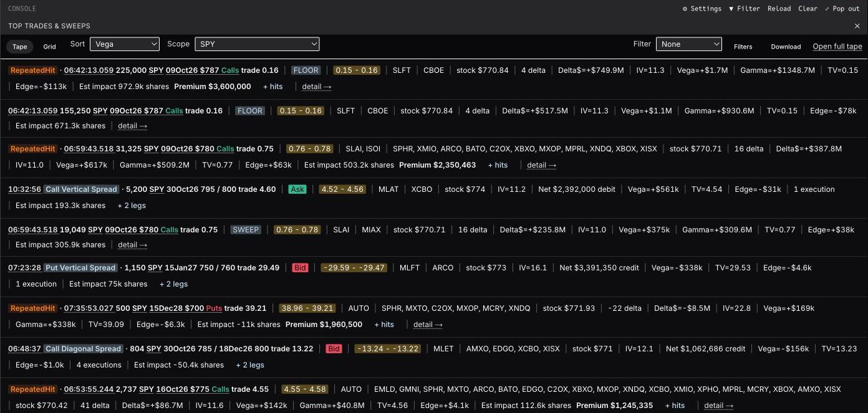Click RepeatedHit tag on 07:35:53.027 trade
The height and width of the screenshot is (413, 868).
click(33, 308)
